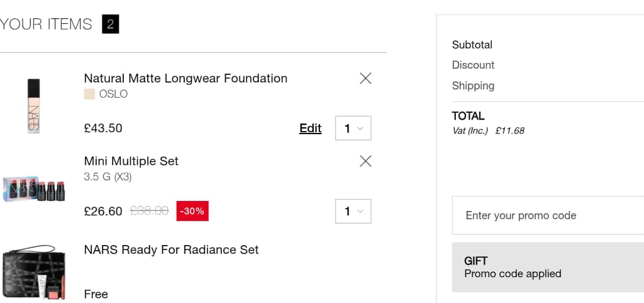Open quantity dropdown for Natural Matte Longwear Foundation
644x303 pixels.
pyautogui.click(x=353, y=128)
